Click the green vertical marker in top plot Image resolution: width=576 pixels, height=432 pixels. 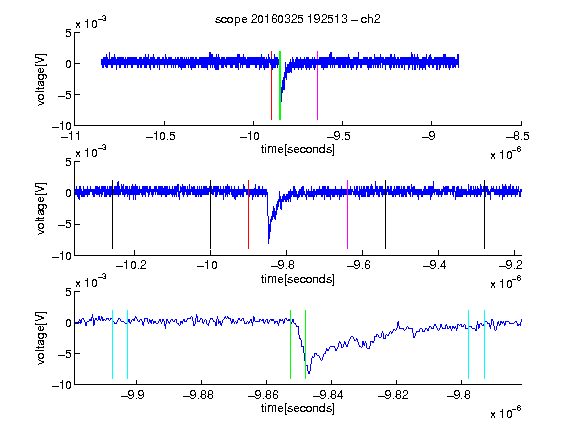280,86
